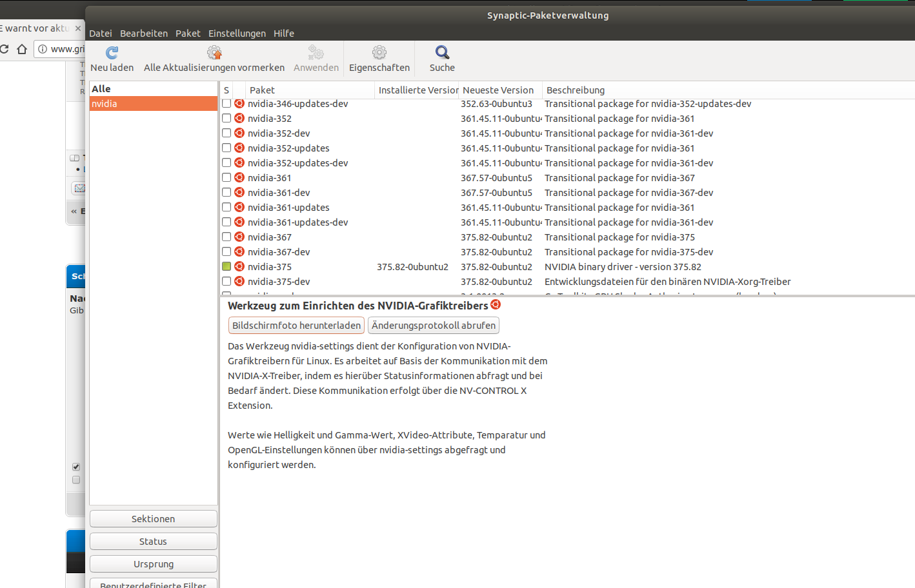Check the nvidia-375-dev package checkbox
The image size is (915, 588).
click(226, 281)
